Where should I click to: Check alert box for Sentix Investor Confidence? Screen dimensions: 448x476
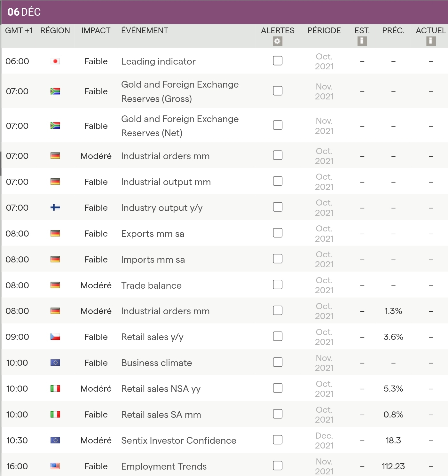tap(278, 440)
